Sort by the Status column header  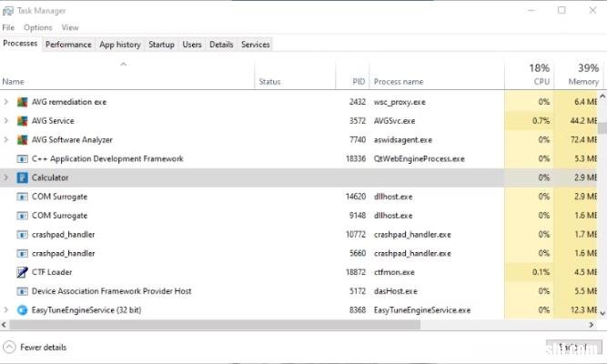point(295,75)
